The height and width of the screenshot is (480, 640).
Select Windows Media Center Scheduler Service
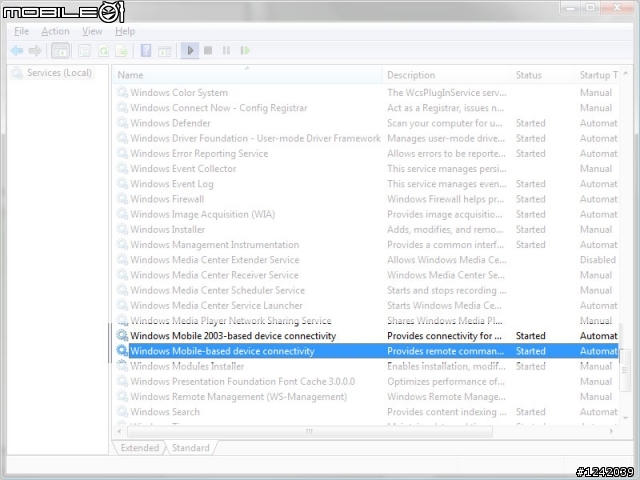[x=218, y=290]
